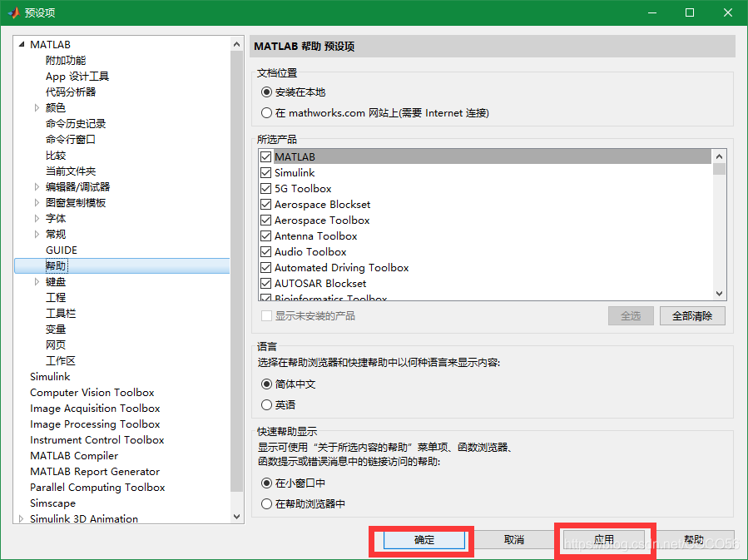Toggle the Aerospace Blockset checkbox
The width and height of the screenshot is (748, 560).
coord(265,205)
